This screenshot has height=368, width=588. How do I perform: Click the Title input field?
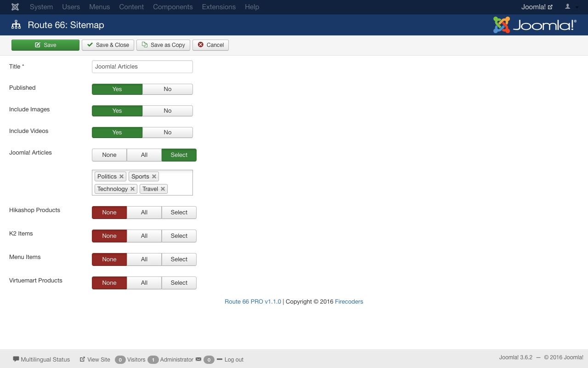click(142, 67)
